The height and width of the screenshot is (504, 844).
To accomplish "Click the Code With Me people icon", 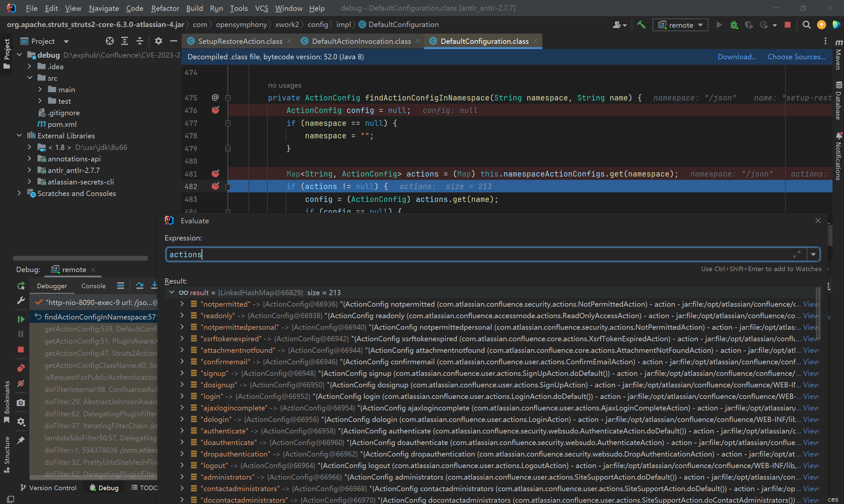I will click(619, 25).
